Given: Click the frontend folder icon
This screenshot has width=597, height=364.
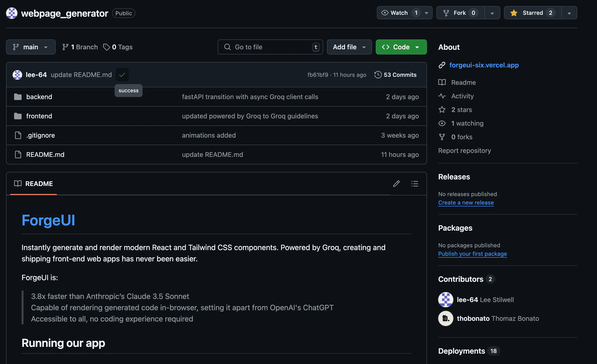Looking at the screenshot, I should 18,116.
